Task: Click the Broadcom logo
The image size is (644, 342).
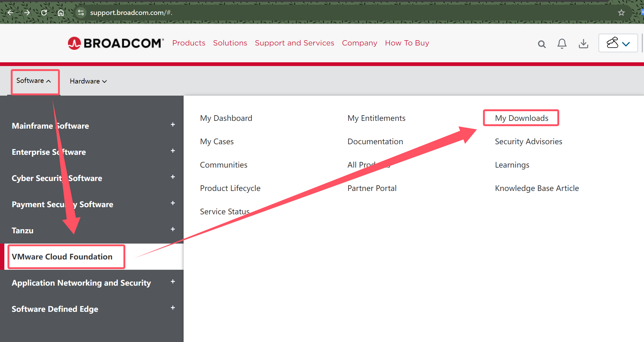Action: 116,43
